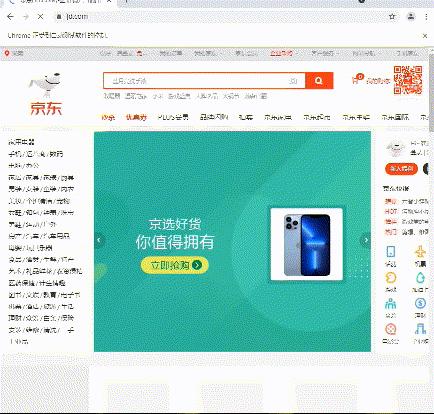Image resolution: width=434 pixels, height=414 pixels.
Task: Open the Chrome profile avatar icon
Action: [x=411, y=16]
